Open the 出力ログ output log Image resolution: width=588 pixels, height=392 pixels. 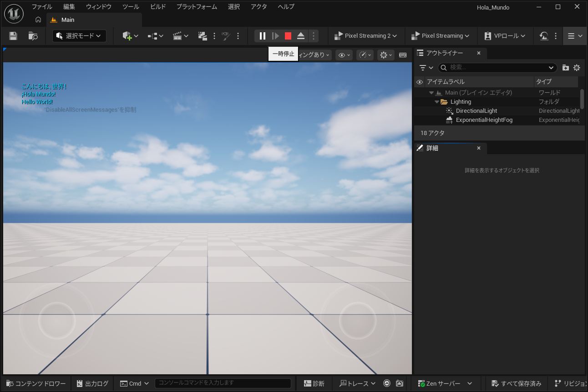[92, 383]
